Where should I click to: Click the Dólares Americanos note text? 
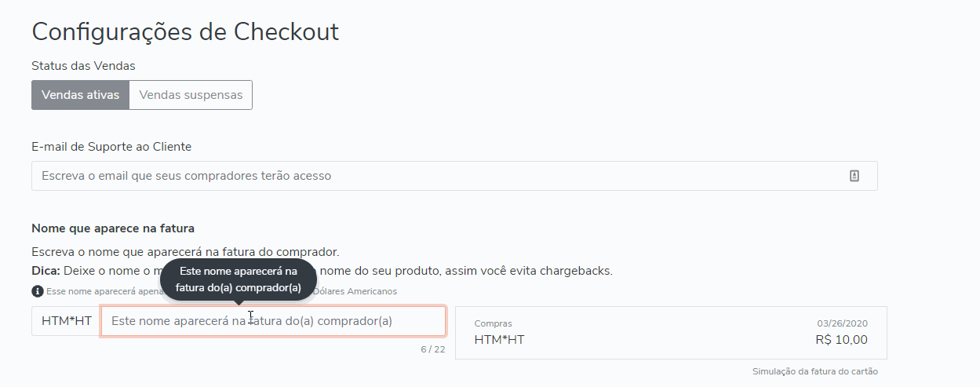tap(355, 291)
